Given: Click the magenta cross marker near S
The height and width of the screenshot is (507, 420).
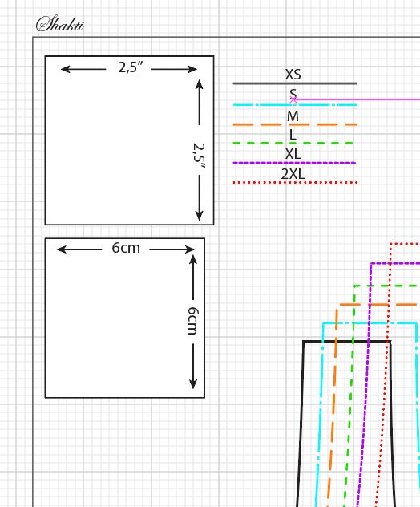Looking at the screenshot, I should click(x=293, y=99).
